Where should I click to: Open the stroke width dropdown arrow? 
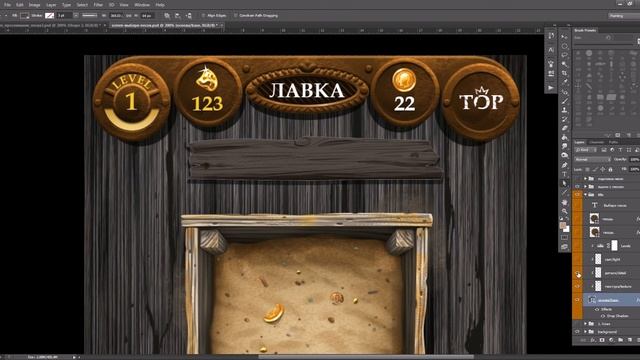[x=76, y=16]
